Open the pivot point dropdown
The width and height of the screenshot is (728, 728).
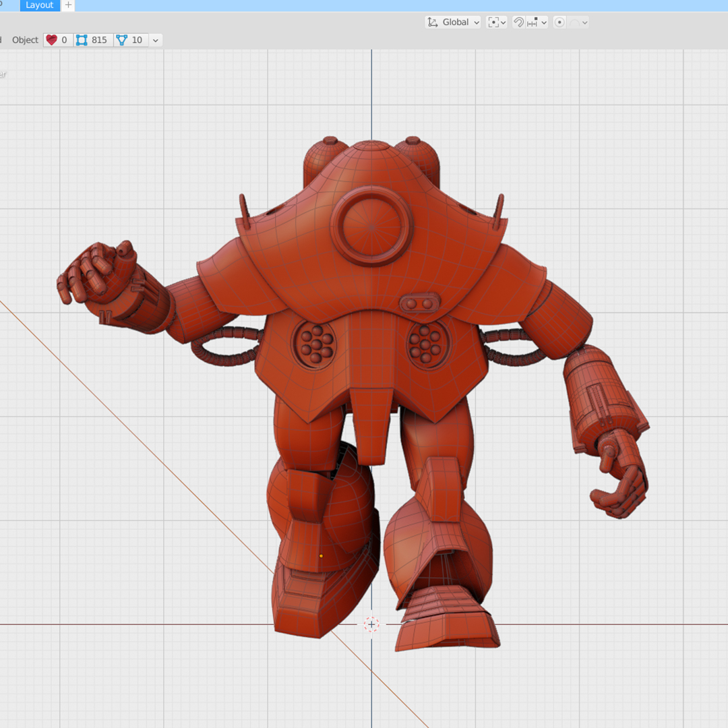tap(497, 22)
